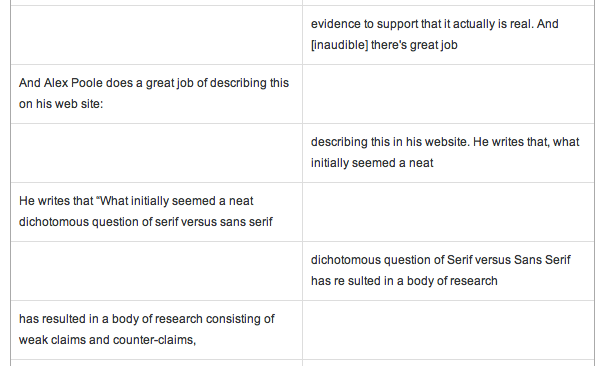Click the text 'initially seemed a neat' in right column
599x366 pixels.
(x=372, y=163)
